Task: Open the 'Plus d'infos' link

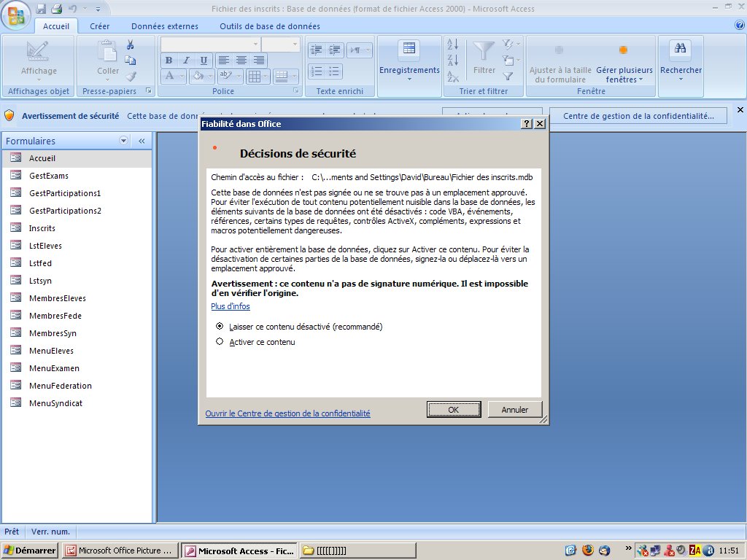Action: (231, 306)
